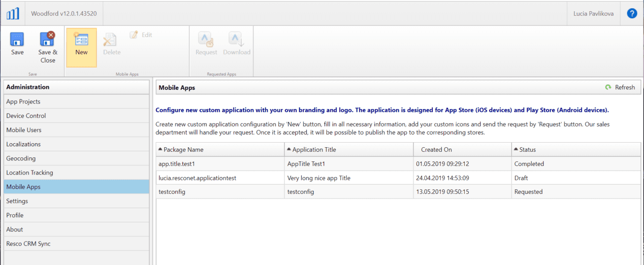Open help via blue question mark icon
The height and width of the screenshot is (265, 644).
click(x=632, y=13)
